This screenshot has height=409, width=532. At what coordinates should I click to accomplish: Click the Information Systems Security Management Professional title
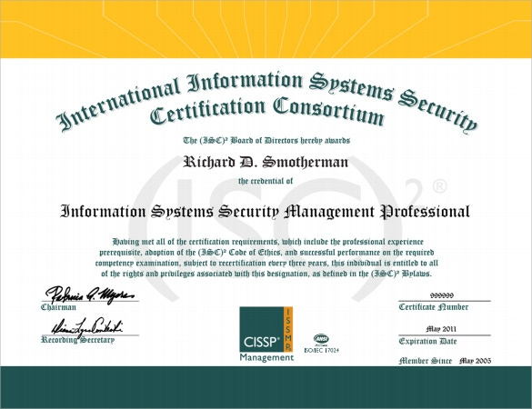click(265, 212)
